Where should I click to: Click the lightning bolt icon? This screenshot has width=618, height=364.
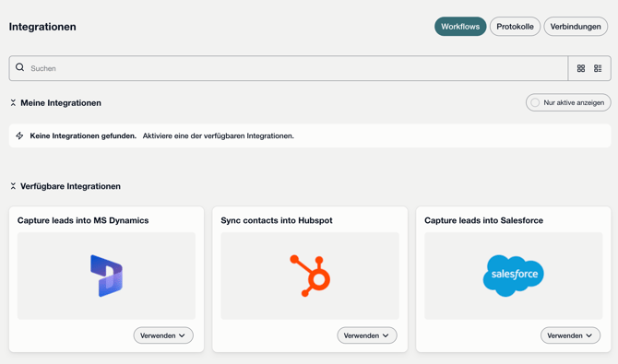point(19,135)
